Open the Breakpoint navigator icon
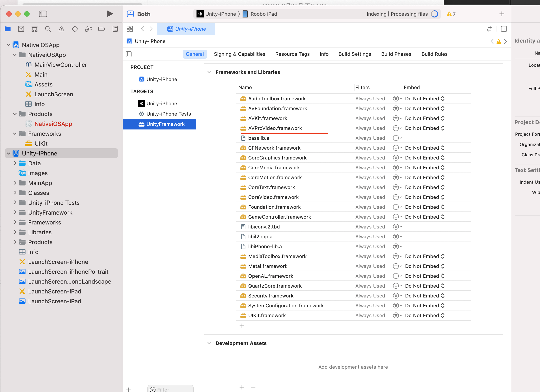 click(x=102, y=29)
